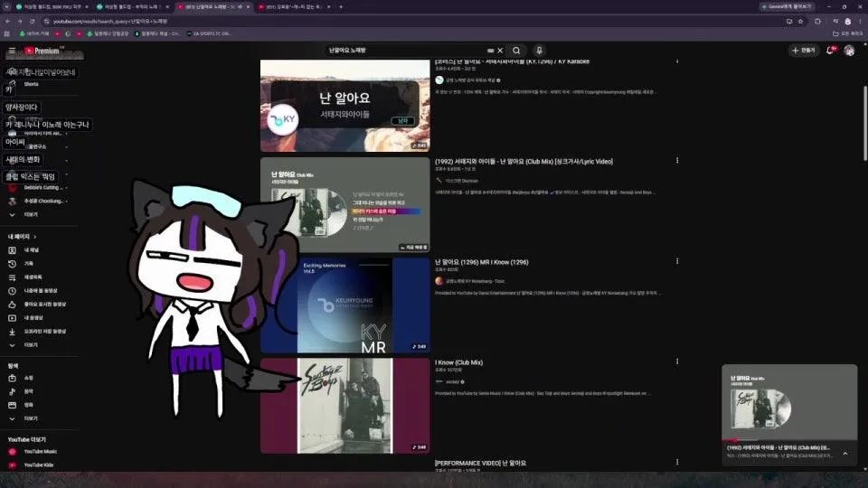Screen dimensions: 868x488
Task: Open liked videos thumbs-up icon
Action: (x=12, y=305)
